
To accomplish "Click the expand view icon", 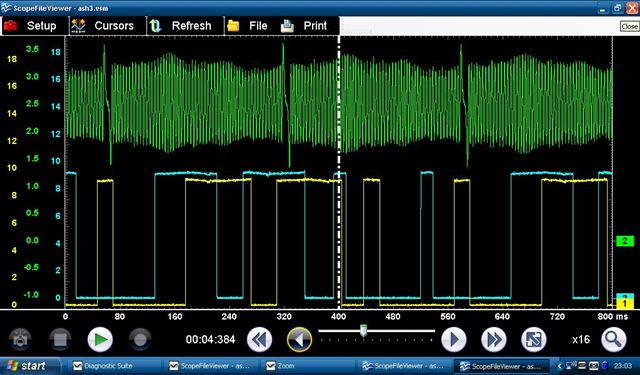I will click(x=534, y=339).
